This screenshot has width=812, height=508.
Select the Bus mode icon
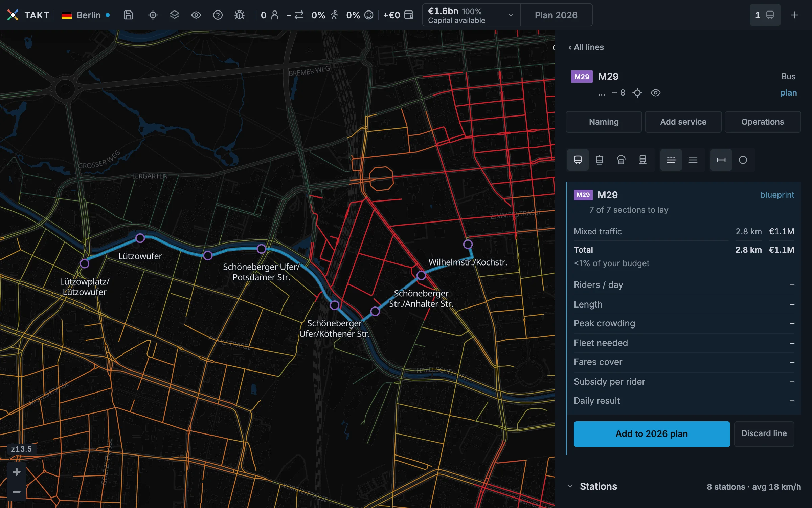coord(578,160)
